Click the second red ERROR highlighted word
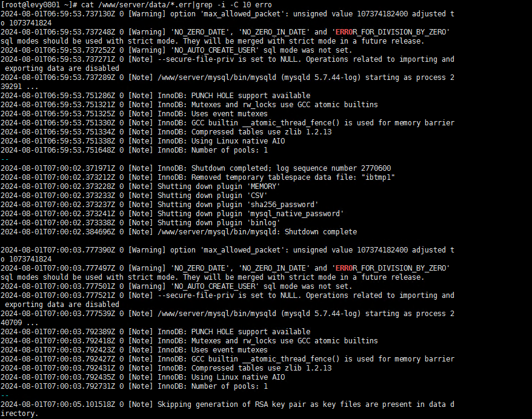Viewport: 532px width, 419px height. (344, 268)
